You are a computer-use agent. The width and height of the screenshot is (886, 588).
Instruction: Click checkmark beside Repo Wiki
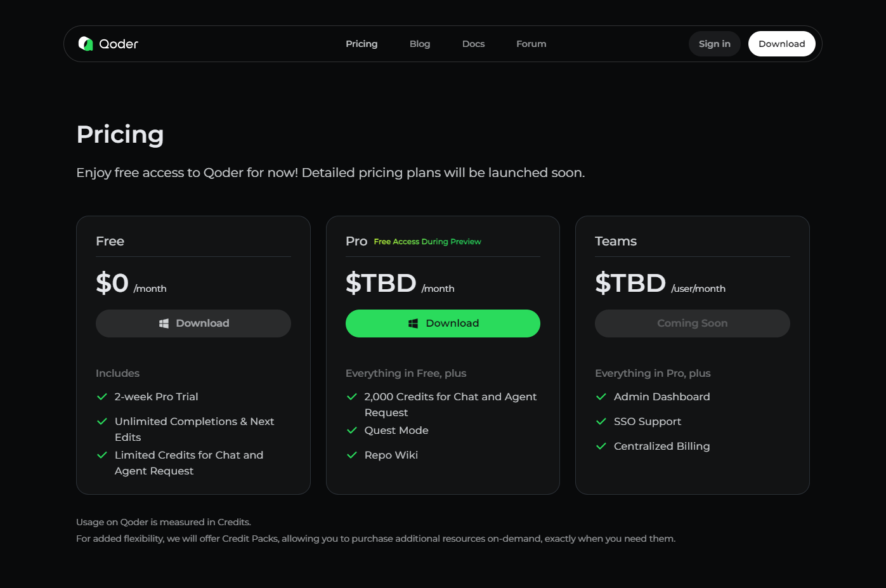(352, 455)
